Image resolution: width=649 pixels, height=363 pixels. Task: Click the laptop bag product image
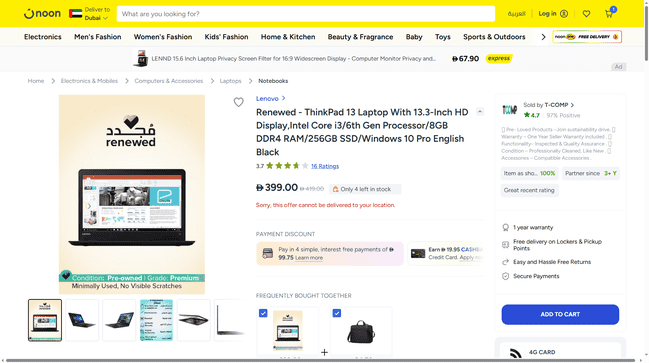[x=361, y=331]
